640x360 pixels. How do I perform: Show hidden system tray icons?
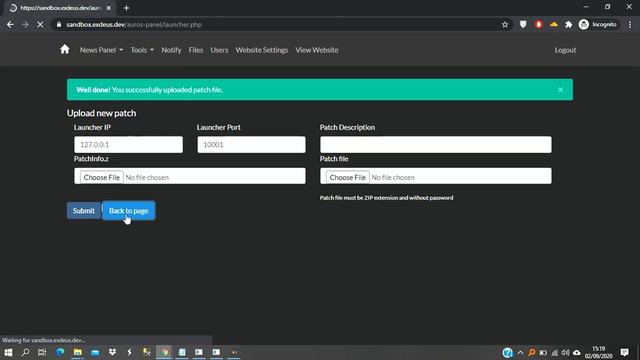[520, 353]
